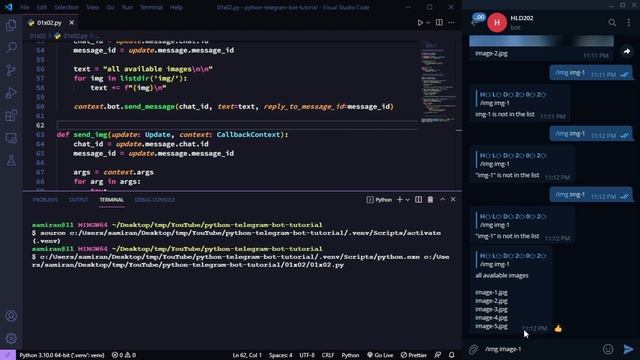
Task: Change indentation via Spaces: 4
Action: tap(280, 355)
